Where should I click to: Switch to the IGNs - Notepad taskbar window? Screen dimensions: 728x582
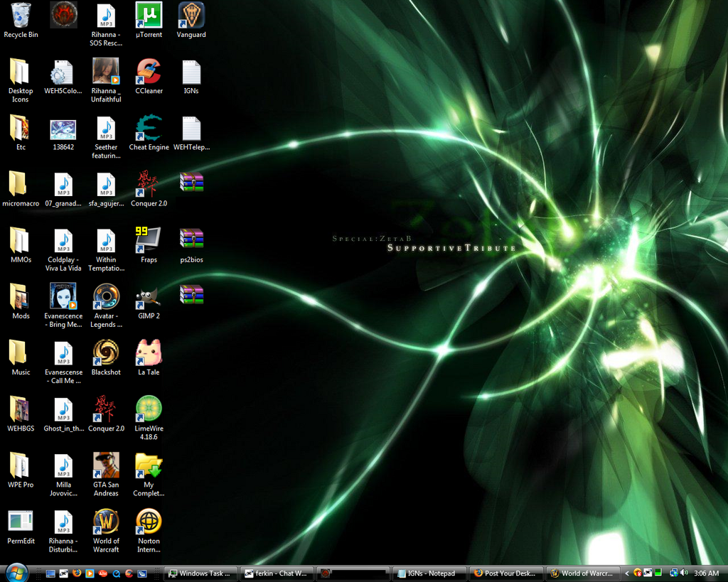pos(429,573)
